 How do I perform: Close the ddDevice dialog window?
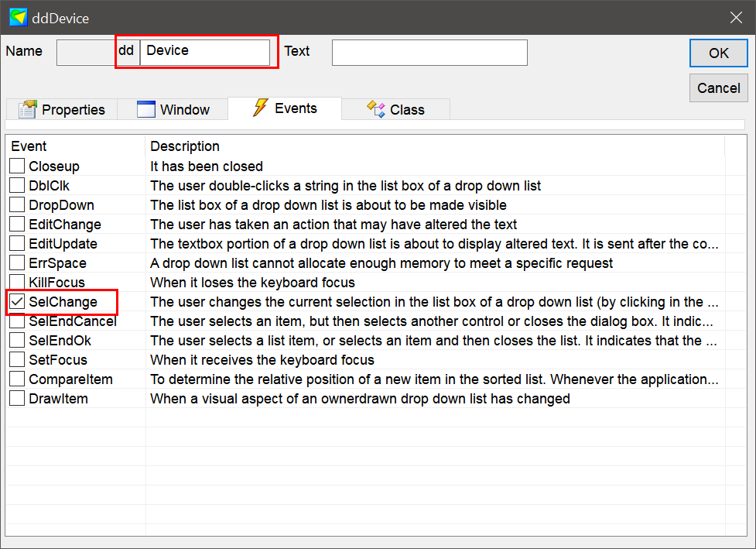[736, 17]
